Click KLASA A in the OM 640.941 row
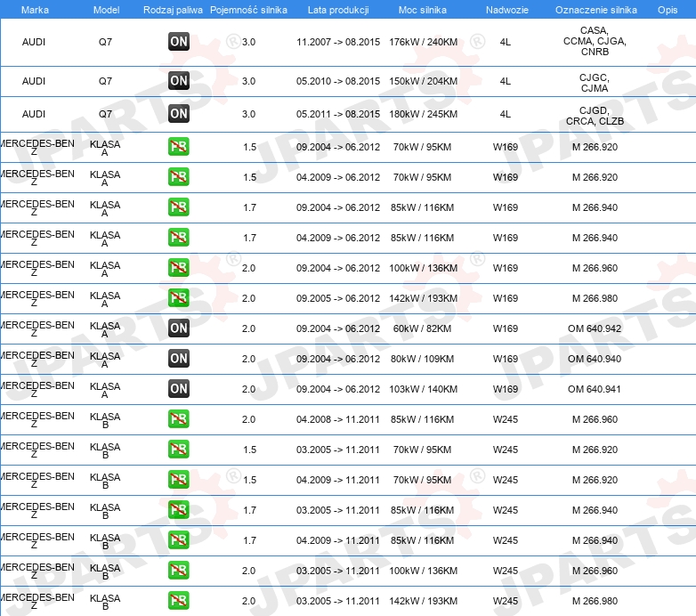 105,390
